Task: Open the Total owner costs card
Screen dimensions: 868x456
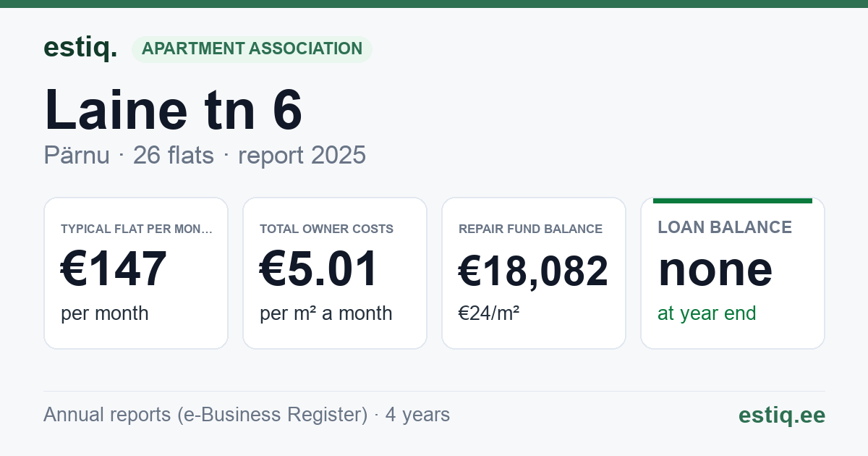Action: coord(335,273)
